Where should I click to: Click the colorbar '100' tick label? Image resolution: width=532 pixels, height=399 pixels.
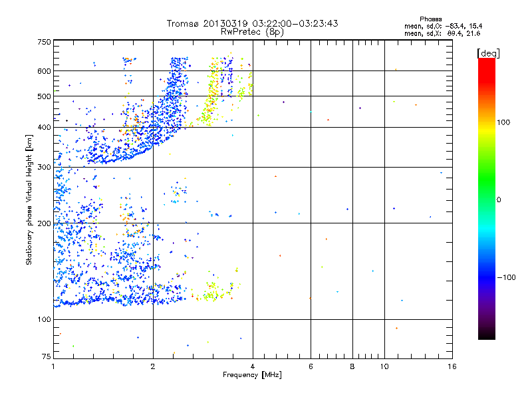click(x=503, y=122)
